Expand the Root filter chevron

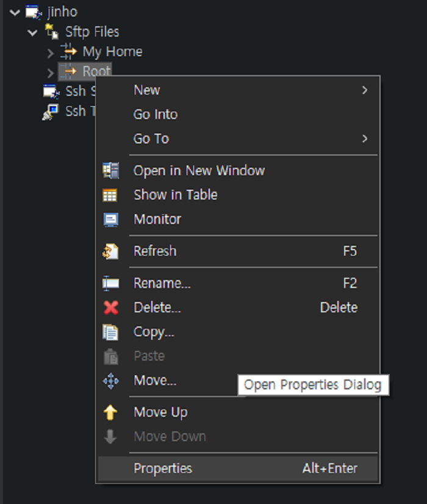pyautogui.click(x=51, y=73)
